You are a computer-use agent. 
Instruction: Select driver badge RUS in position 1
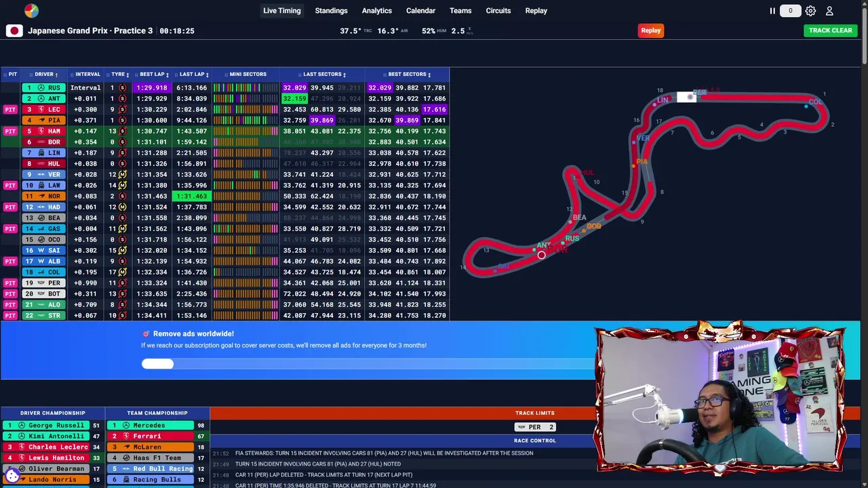point(43,87)
